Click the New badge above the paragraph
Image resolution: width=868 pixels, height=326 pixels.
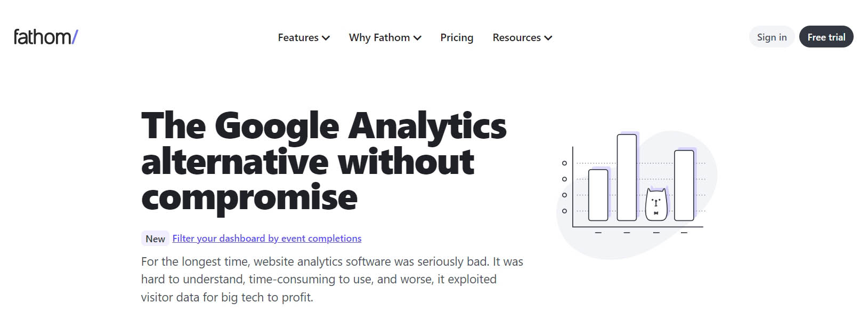coord(154,238)
